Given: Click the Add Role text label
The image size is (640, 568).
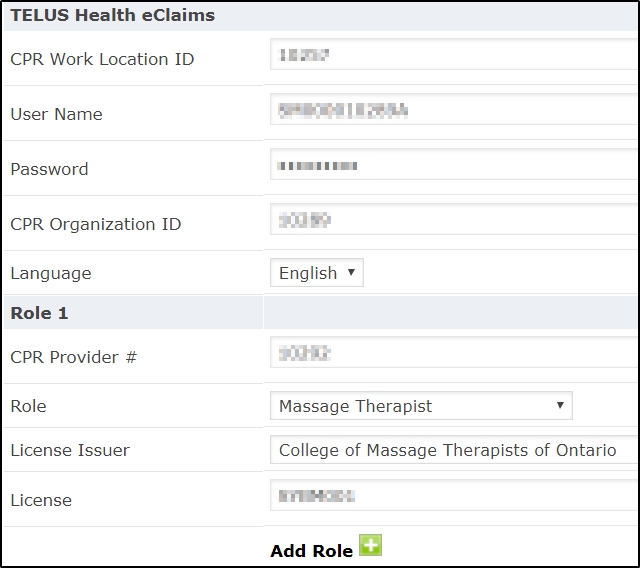Looking at the screenshot, I should click(311, 551).
